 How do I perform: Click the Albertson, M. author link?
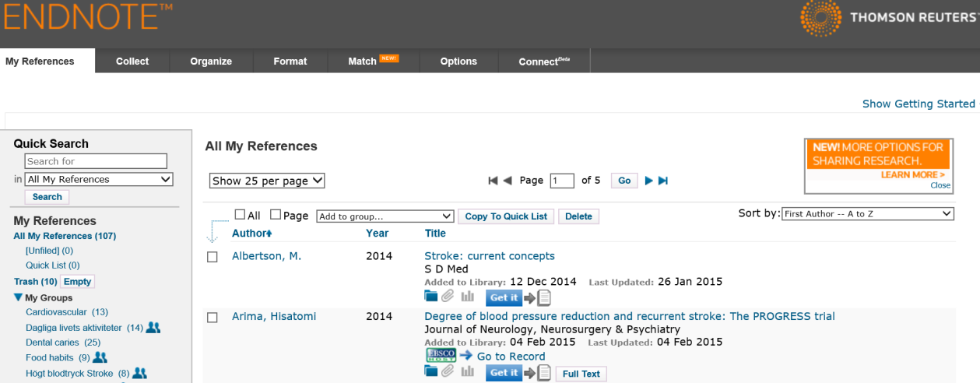[x=266, y=256]
